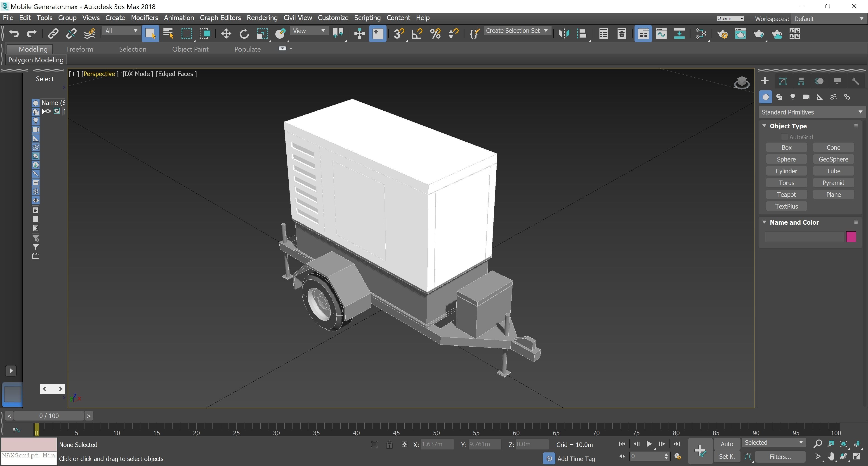Collapse the Object Type rollout
This screenshot has height=466, width=868.
764,126
